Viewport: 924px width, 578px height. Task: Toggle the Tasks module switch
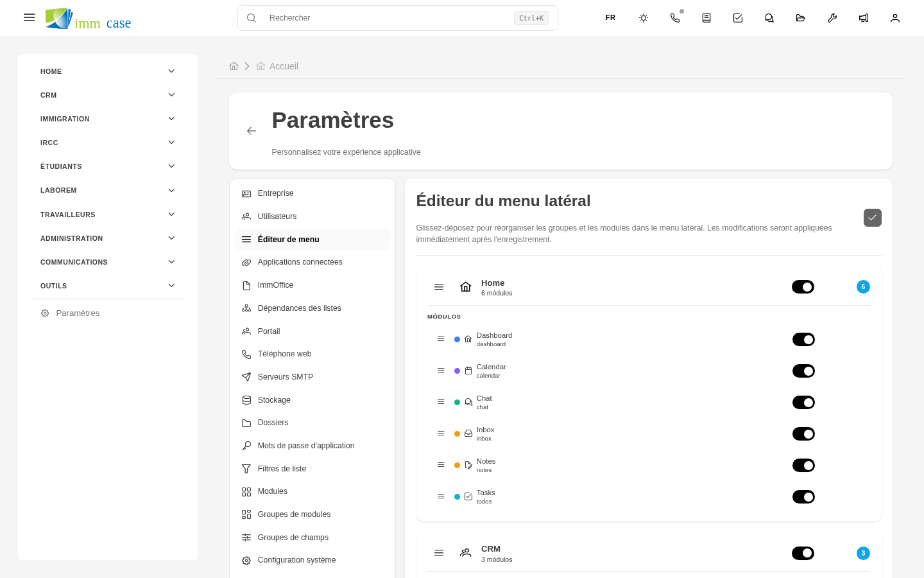803,496
